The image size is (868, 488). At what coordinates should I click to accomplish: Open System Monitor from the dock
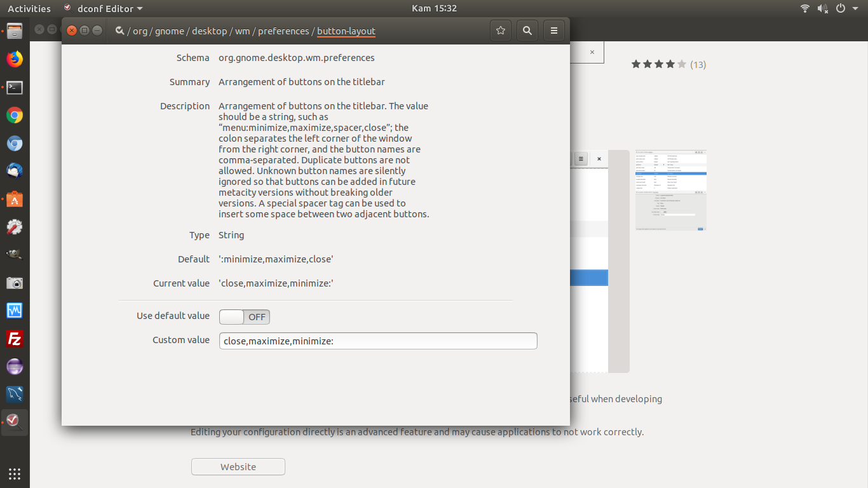(15, 311)
